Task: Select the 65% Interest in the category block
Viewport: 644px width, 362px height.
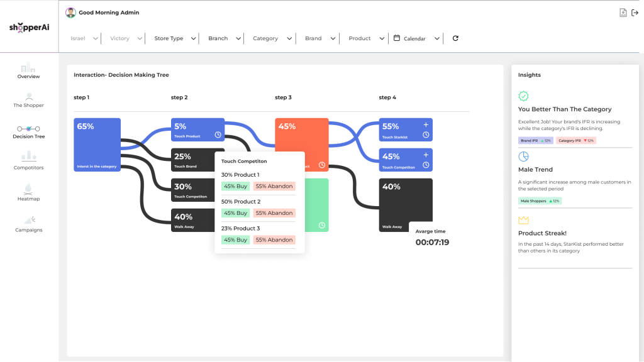Action: coord(97,145)
